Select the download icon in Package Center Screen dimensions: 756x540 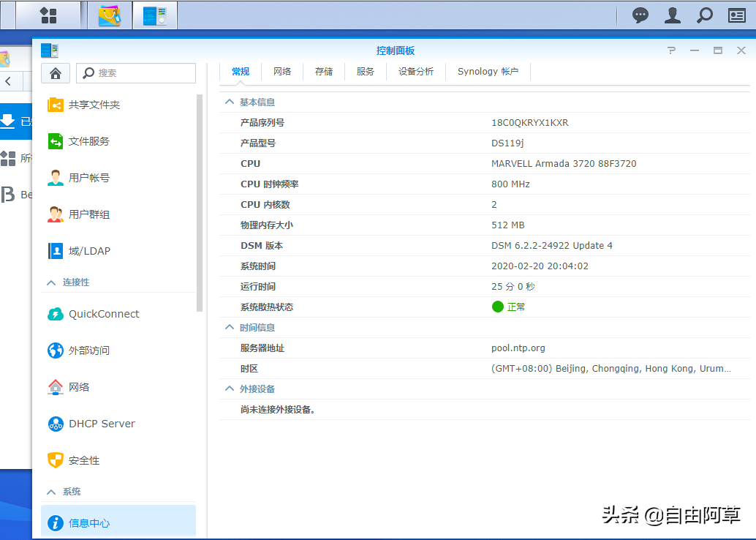pos(8,121)
